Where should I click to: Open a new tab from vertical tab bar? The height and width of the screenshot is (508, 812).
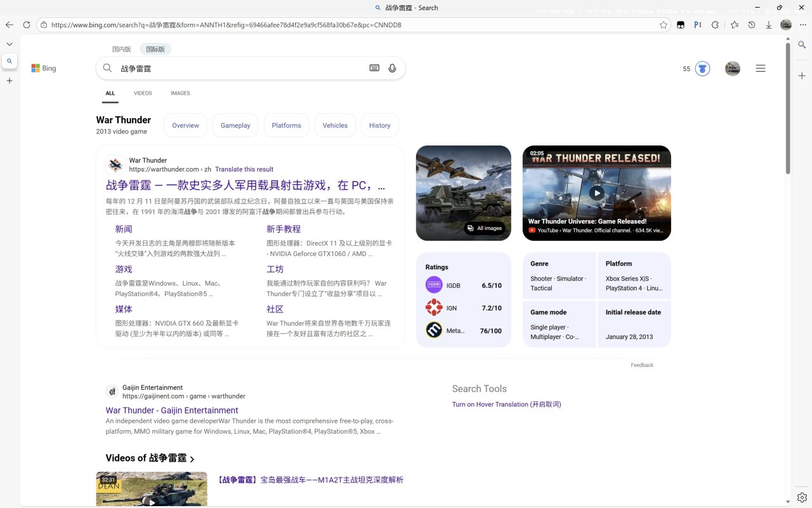tap(10, 81)
